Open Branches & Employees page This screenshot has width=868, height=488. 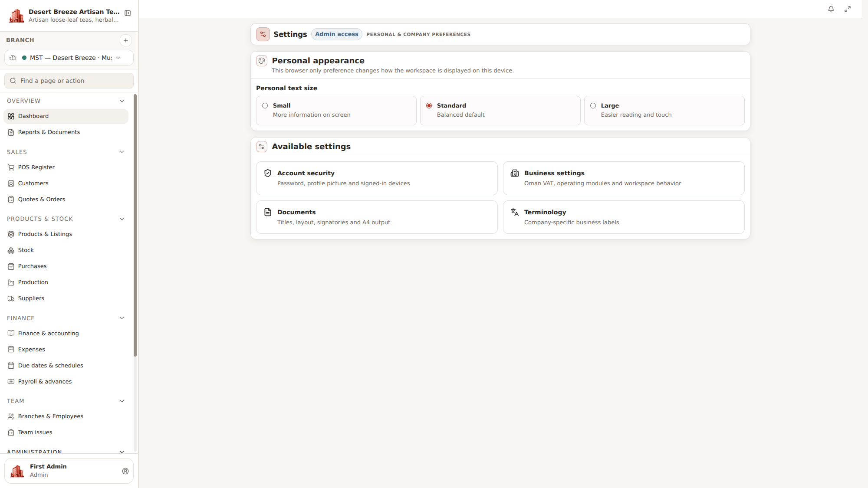coord(66,416)
